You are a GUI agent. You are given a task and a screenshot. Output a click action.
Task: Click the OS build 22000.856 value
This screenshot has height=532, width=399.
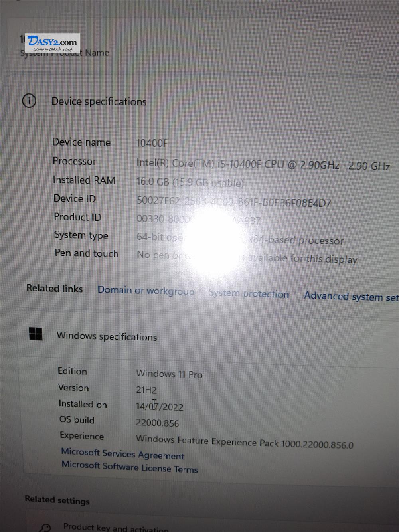157,423
